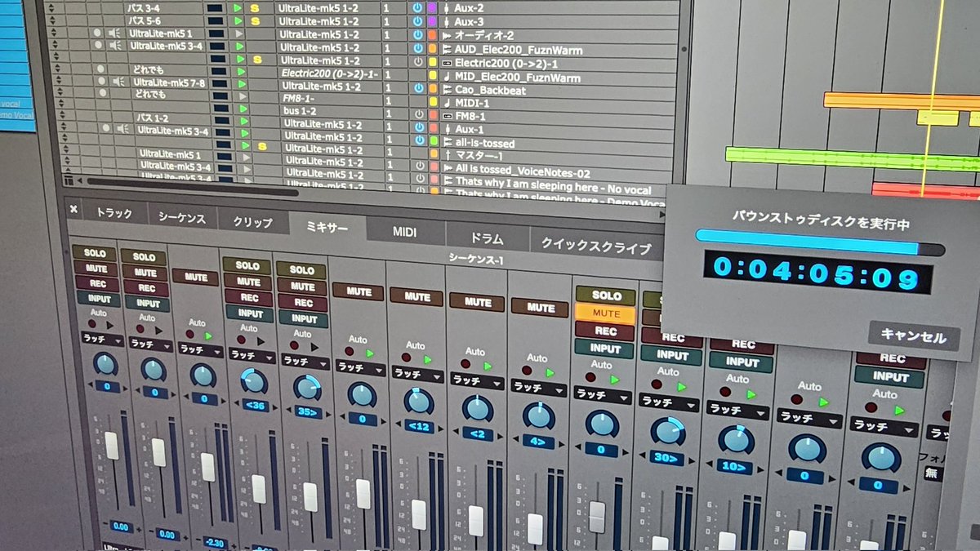Click purple color swatch on Aux-2 track

tap(432, 7)
